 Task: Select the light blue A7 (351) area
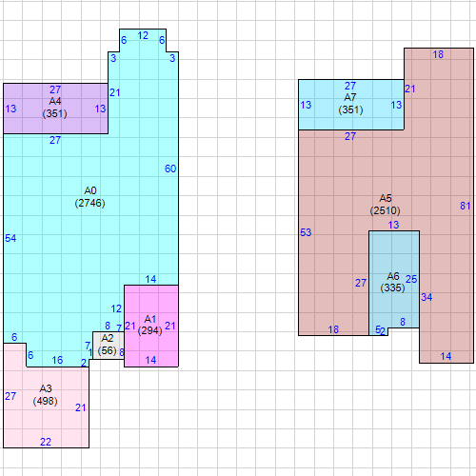click(x=351, y=105)
